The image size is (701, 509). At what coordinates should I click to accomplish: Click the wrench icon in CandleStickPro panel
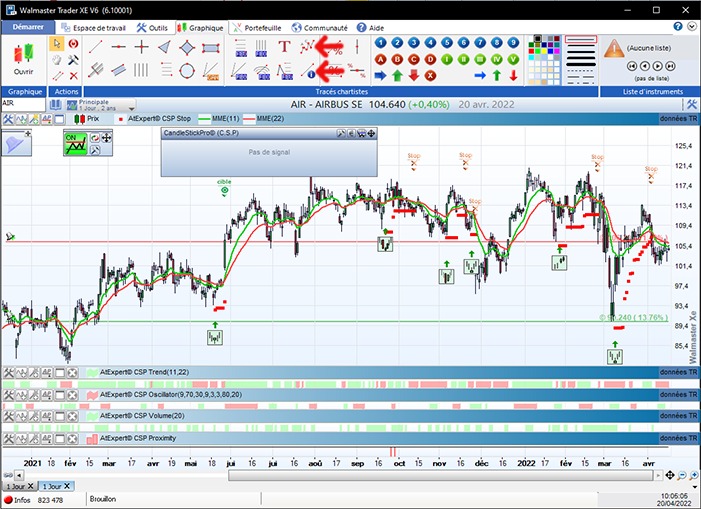click(x=341, y=133)
